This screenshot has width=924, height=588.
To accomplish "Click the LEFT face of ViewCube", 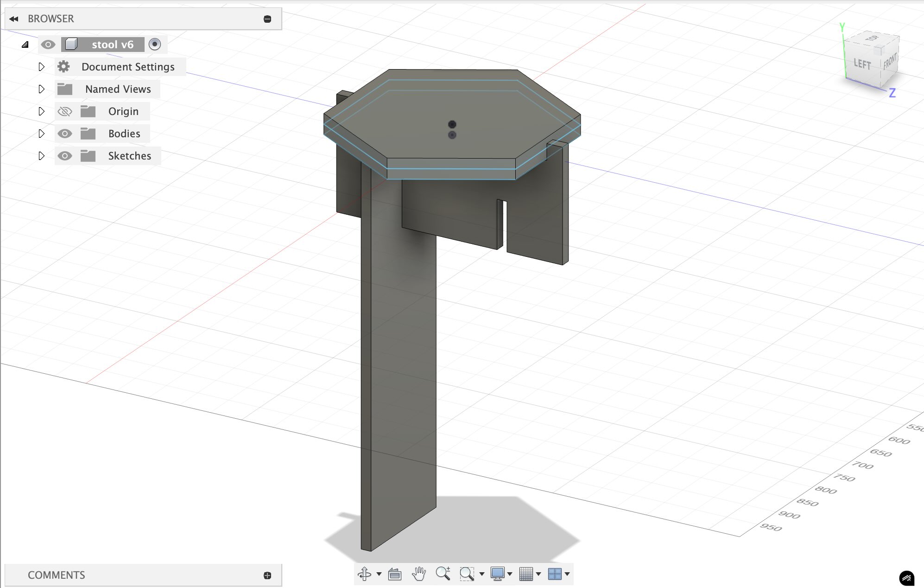I will (862, 64).
